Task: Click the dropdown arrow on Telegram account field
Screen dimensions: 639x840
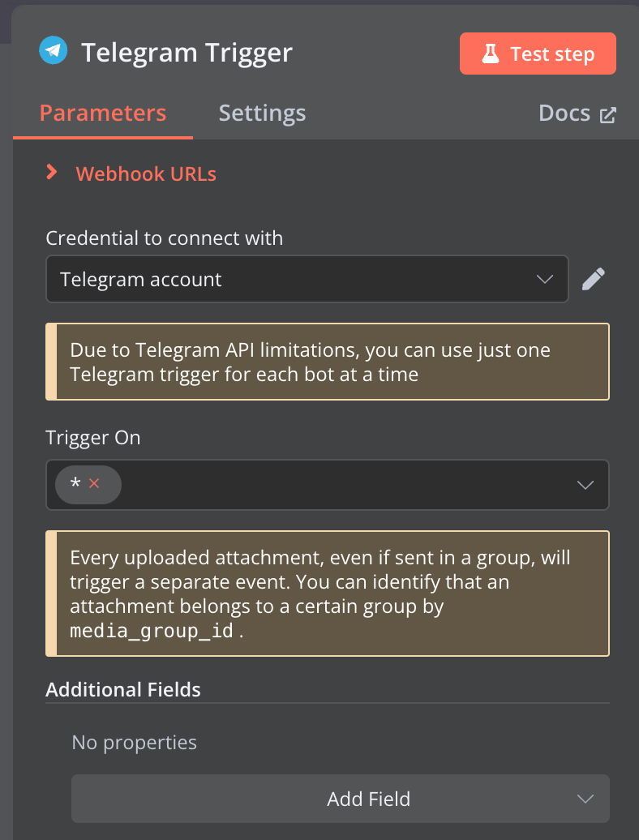Action: click(545, 279)
